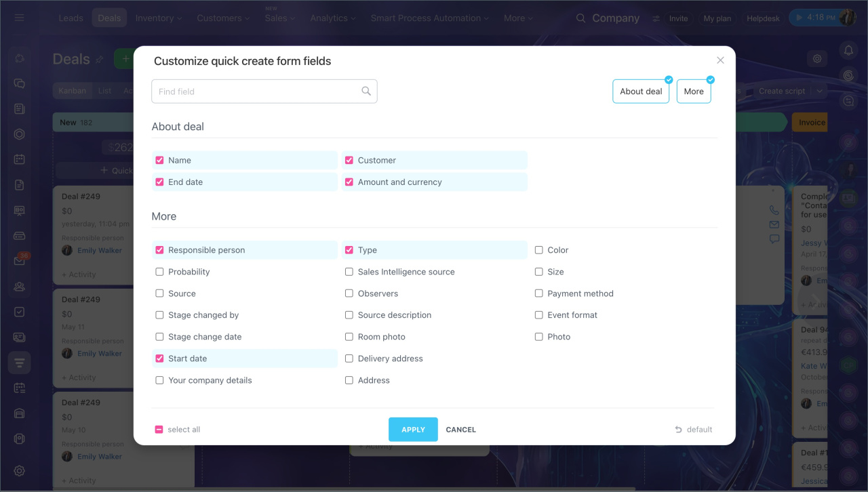868x492 pixels.
Task: Click the default reset arrow icon
Action: tap(678, 430)
